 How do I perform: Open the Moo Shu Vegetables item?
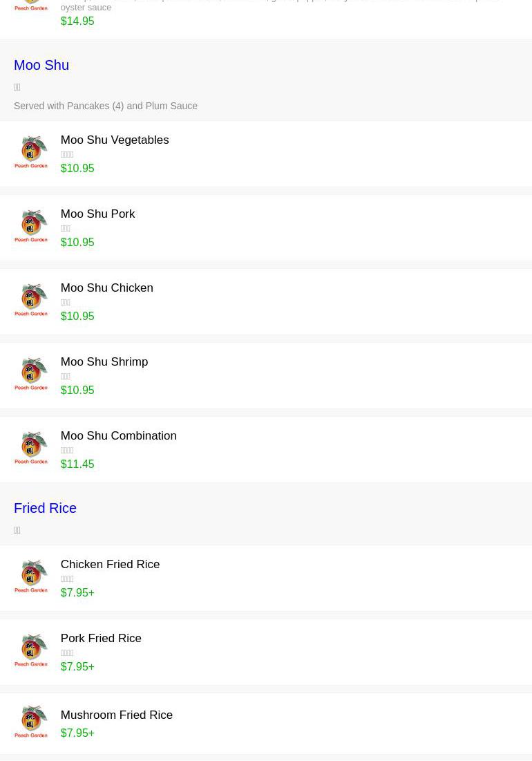point(115,140)
